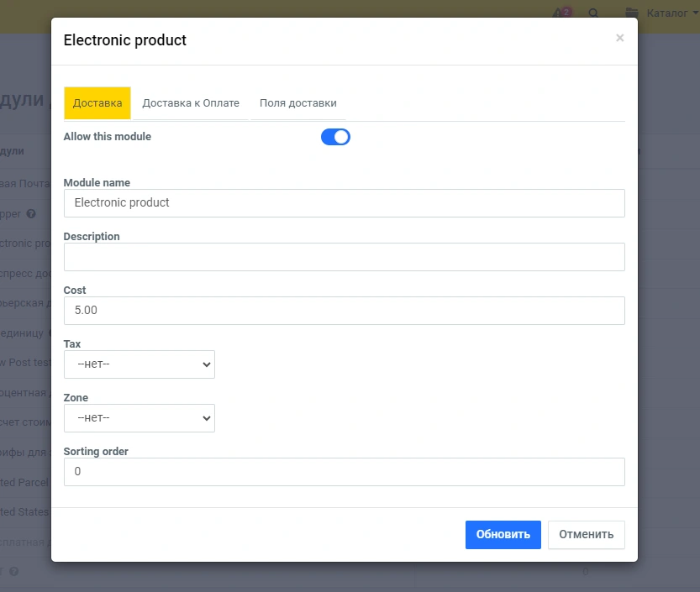Open the Каталог menu dropdown
700x592 pixels.
coord(668,13)
